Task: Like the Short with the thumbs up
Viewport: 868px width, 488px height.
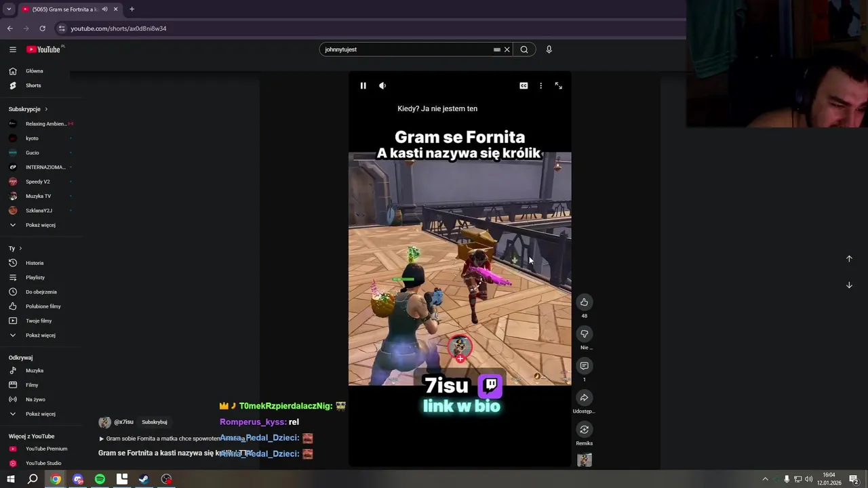Action: pos(584,302)
